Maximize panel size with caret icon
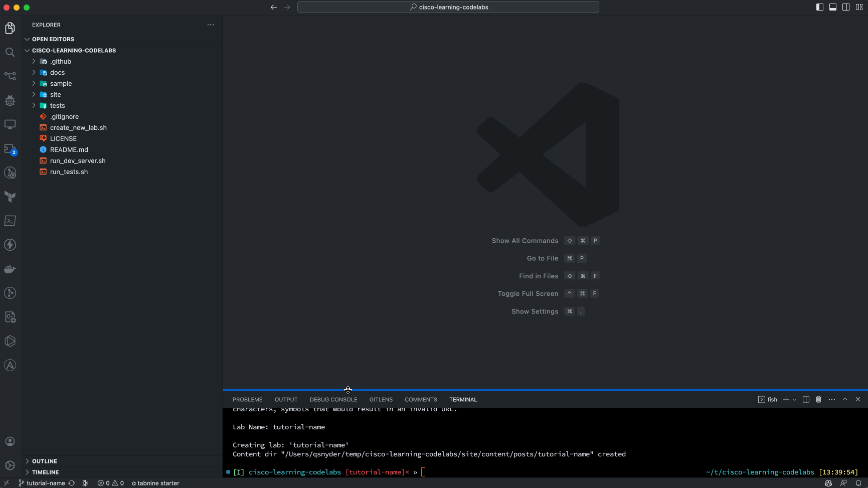 845,399
